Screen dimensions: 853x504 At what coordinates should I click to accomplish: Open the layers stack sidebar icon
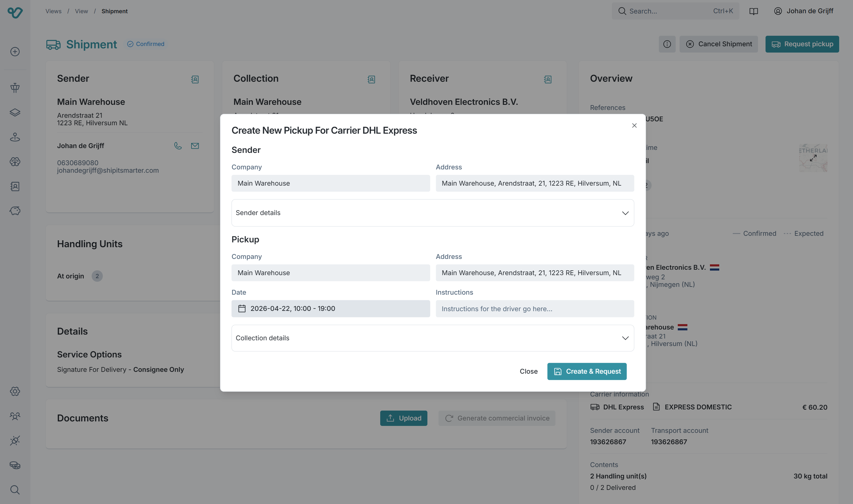[15, 112]
